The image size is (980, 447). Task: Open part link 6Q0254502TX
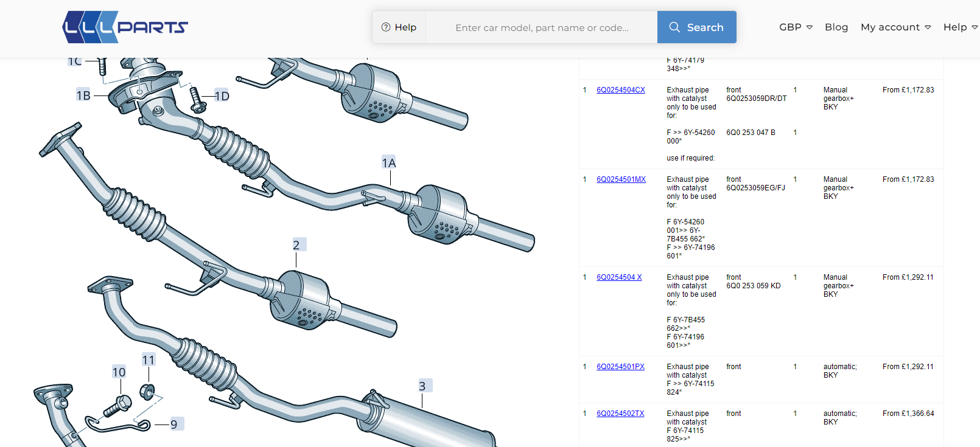(620, 414)
